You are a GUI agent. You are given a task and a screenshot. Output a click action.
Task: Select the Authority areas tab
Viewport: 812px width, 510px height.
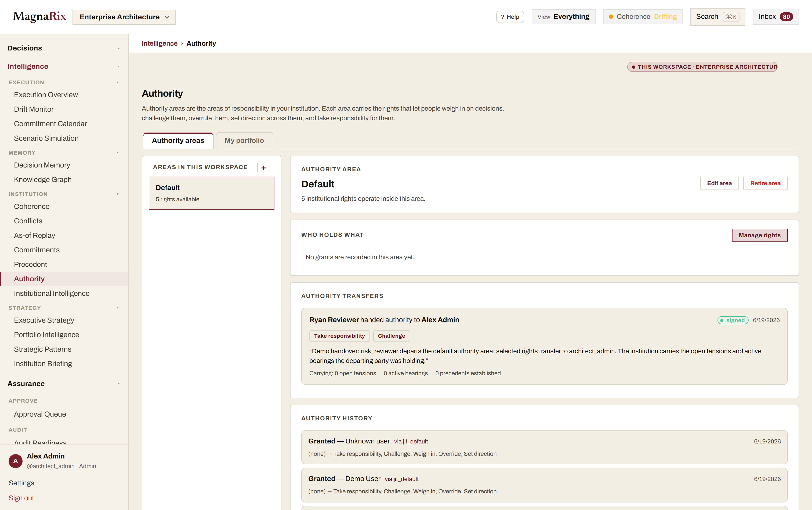click(x=178, y=141)
